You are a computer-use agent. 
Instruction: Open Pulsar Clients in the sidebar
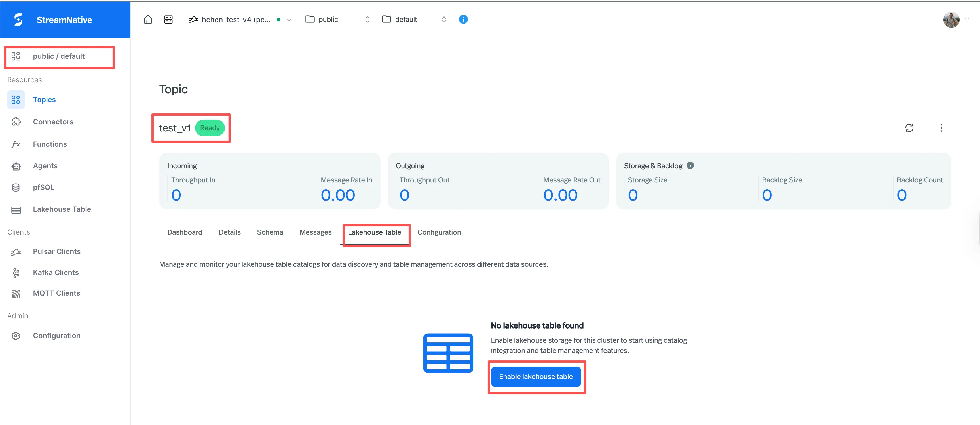57,251
